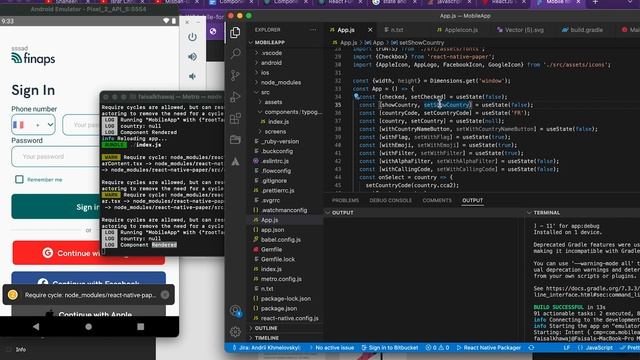
Task: Expand the assets folder
Action: pyautogui.click(x=273, y=102)
